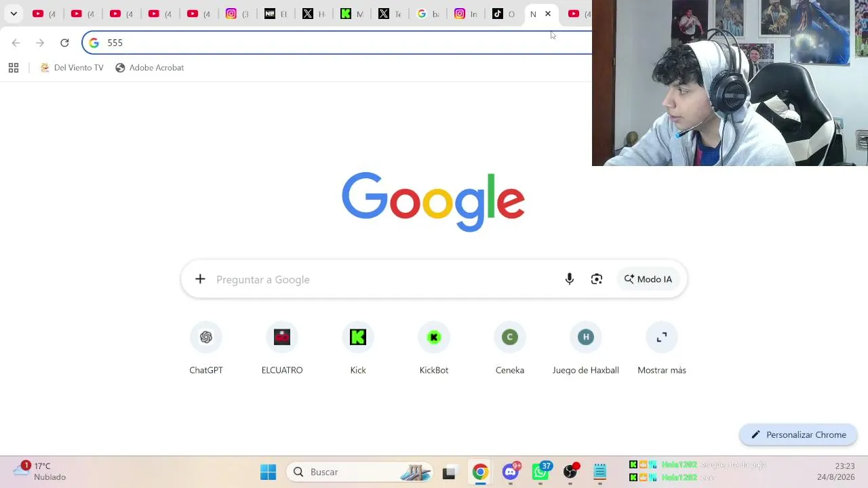The image size is (868, 488).
Task: Start voice search with the microphone icon
Action: coord(570,279)
